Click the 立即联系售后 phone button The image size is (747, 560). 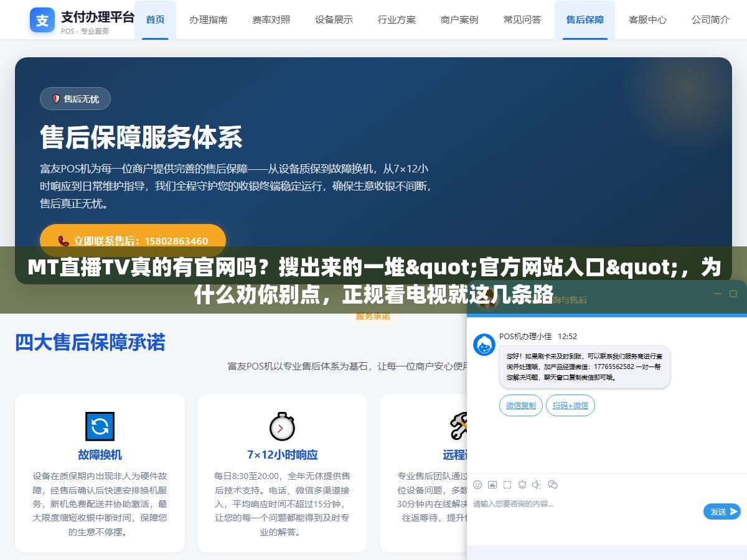tap(133, 241)
